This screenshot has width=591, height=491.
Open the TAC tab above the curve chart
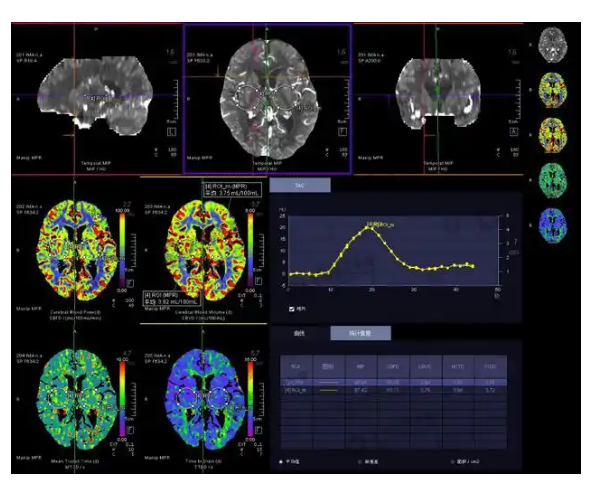(300, 185)
